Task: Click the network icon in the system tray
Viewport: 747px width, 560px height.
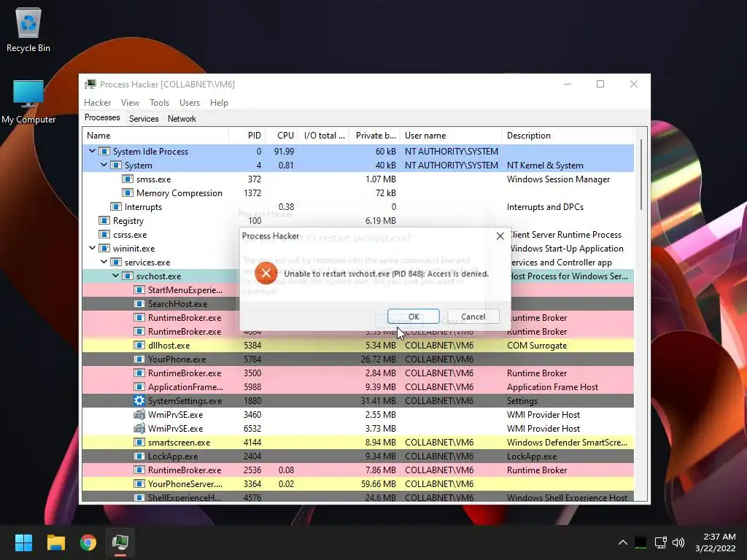Action: (x=660, y=542)
